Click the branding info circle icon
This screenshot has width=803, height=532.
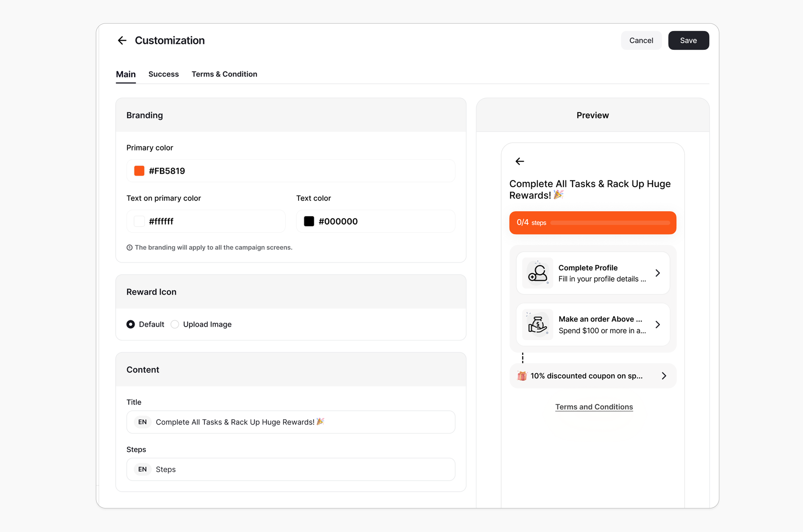129,248
